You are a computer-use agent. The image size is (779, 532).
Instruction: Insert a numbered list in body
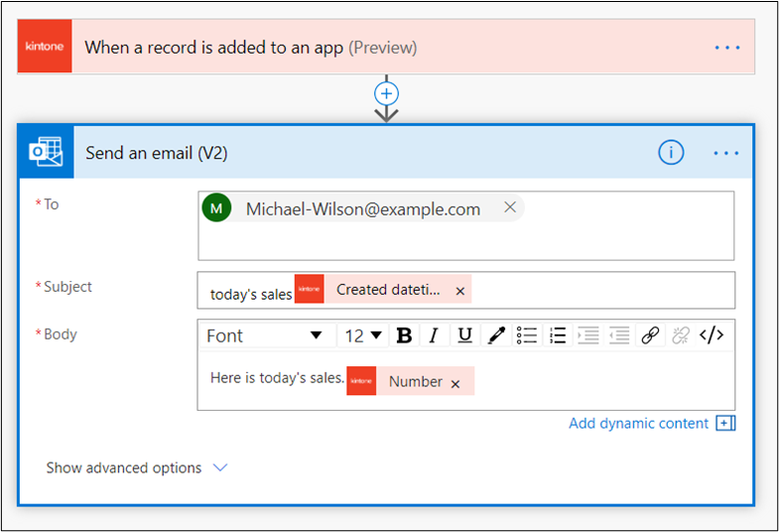click(x=558, y=335)
